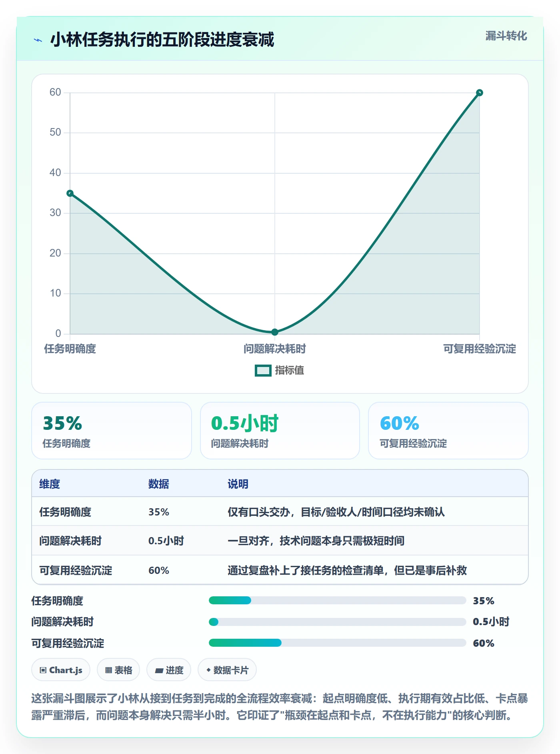The height and width of the screenshot is (754, 560).
Task: Click the chart point for 问题解决耗时
Action: (275, 332)
